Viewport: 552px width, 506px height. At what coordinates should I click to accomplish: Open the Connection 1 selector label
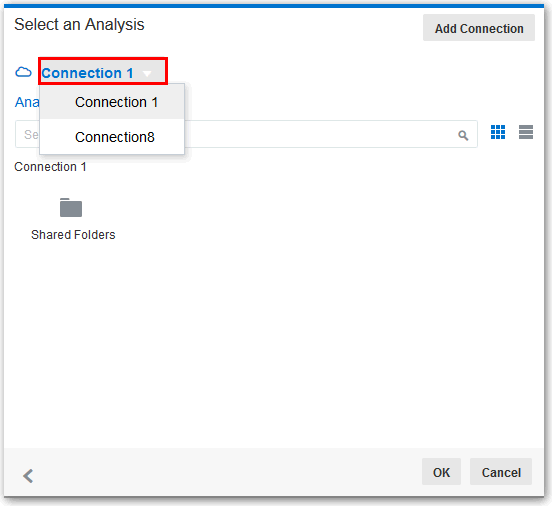(87, 73)
